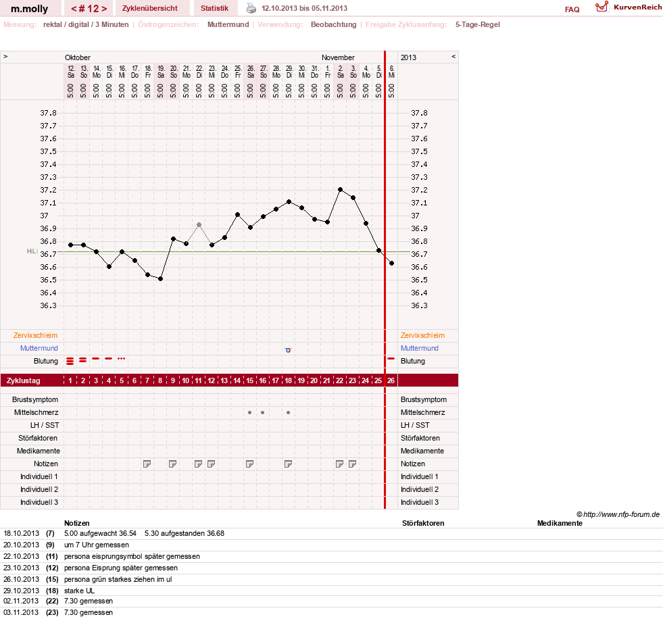Click the Medikamente column heading below the chart
Viewport: 663px width, 644px height.
[560, 523]
